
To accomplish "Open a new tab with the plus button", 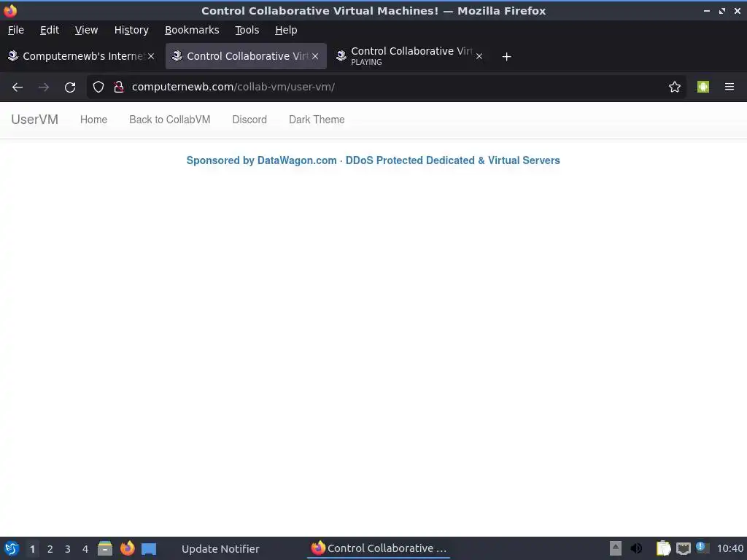I will [507, 57].
